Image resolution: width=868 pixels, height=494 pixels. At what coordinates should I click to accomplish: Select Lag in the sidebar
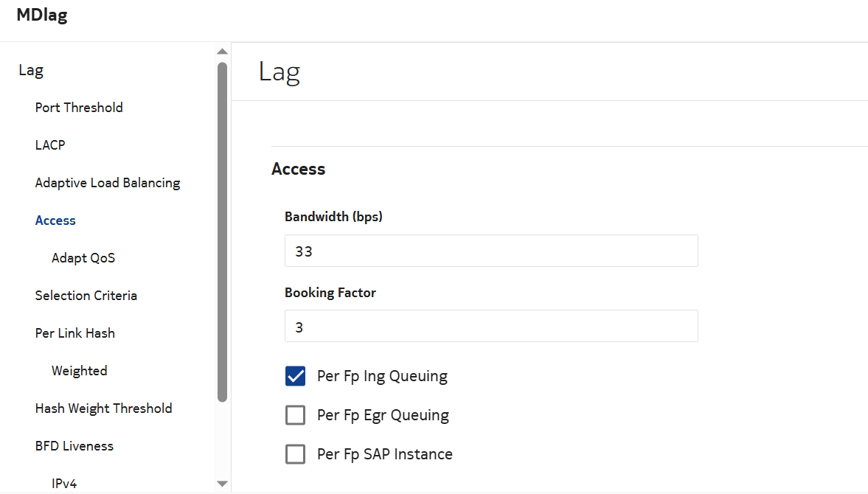(x=31, y=70)
